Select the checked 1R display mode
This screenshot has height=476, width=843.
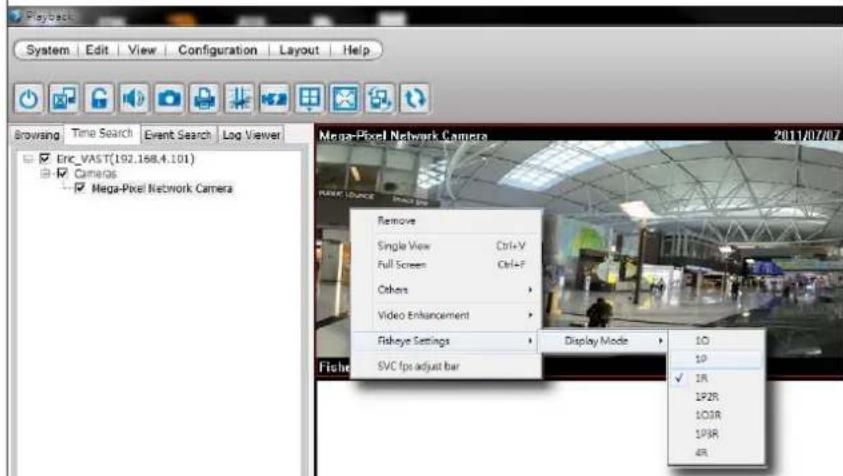pyautogui.click(x=716, y=378)
